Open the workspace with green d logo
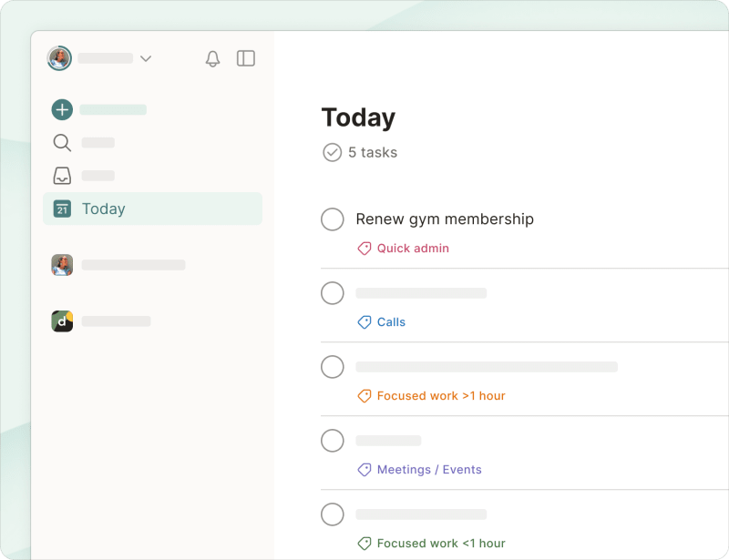729x560 pixels. click(x=62, y=321)
